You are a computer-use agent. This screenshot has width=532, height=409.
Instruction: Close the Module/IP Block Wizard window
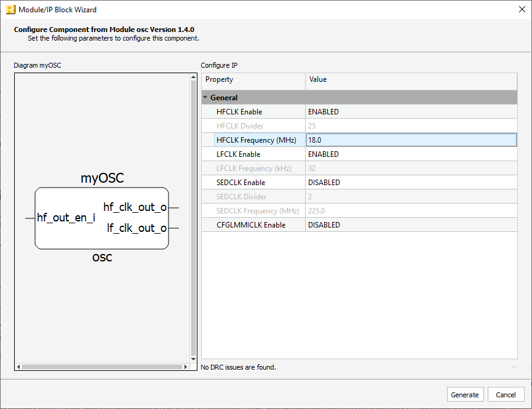pyautogui.click(x=522, y=9)
